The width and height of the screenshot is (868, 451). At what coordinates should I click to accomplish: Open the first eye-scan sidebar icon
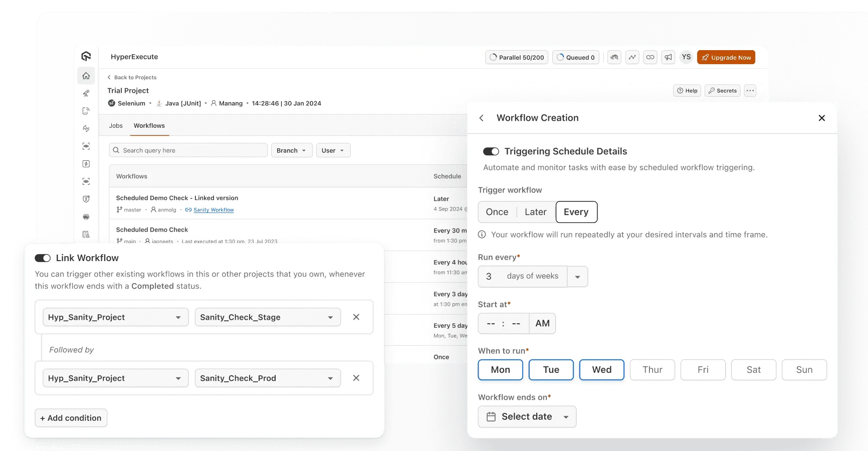tap(86, 146)
